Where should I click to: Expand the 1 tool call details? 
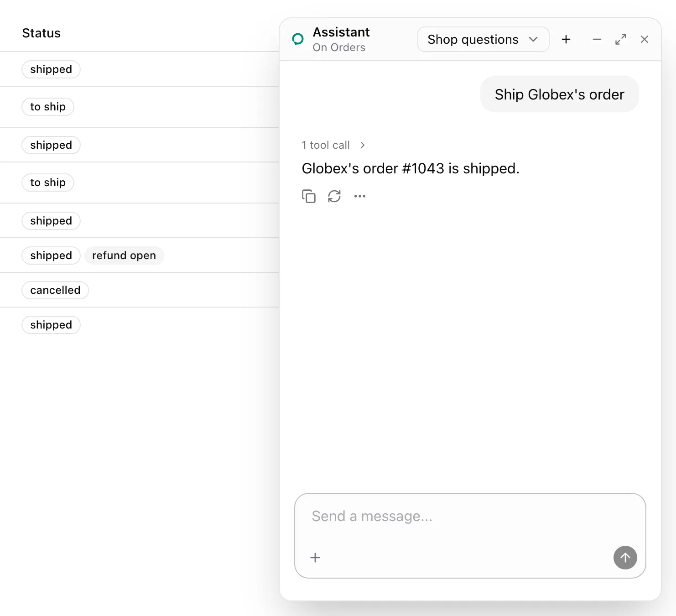(x=333, y=145)
